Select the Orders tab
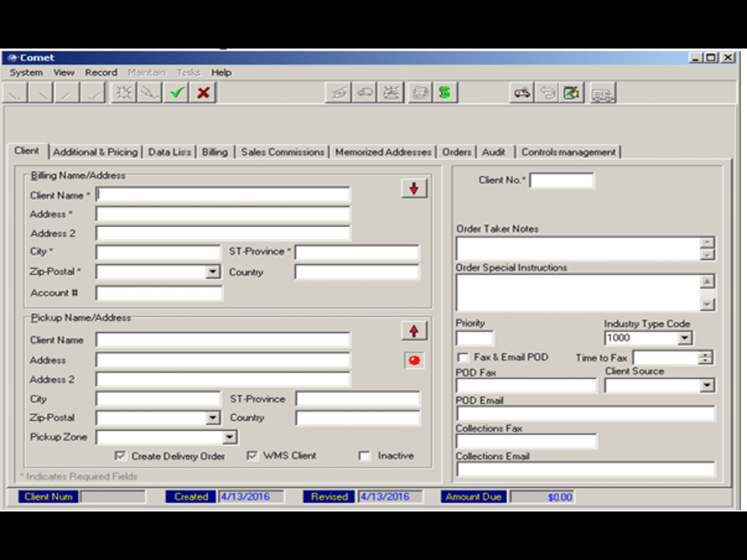 (456, 152)
